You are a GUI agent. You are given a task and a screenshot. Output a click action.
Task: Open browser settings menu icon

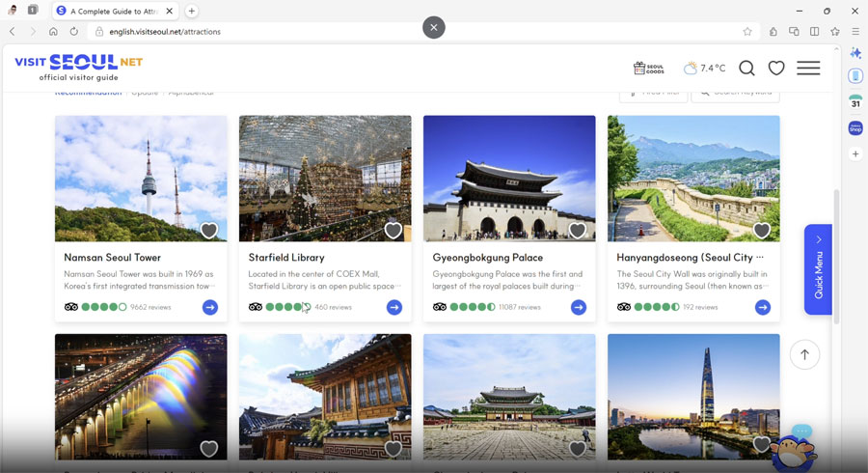(x=855, y=32)
